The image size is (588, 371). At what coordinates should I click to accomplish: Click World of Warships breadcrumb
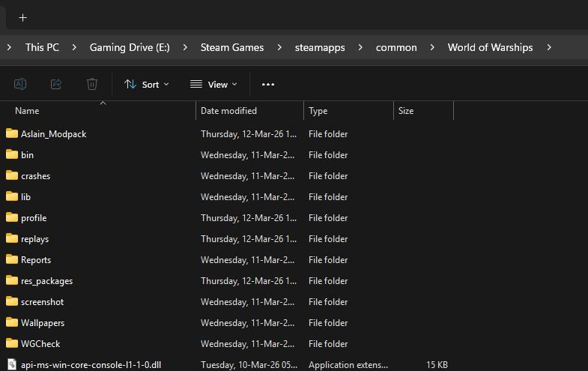click(490, 47)
